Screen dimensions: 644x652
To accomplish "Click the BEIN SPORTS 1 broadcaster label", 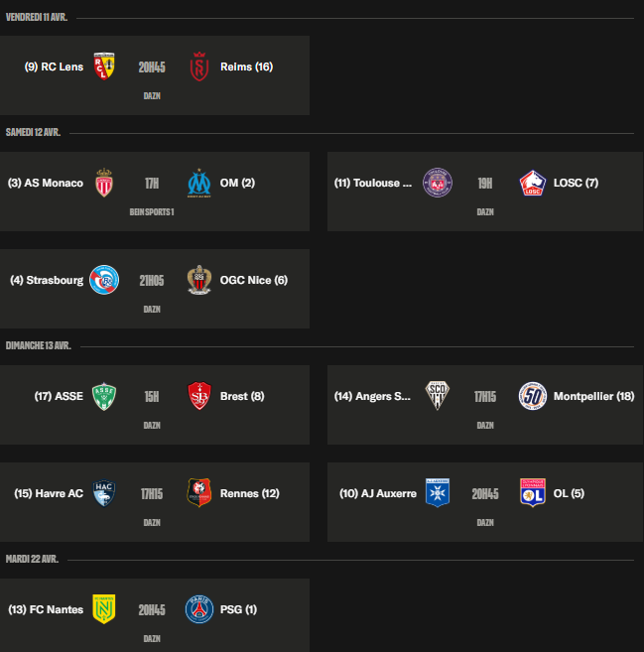I will tap(152, 212).
